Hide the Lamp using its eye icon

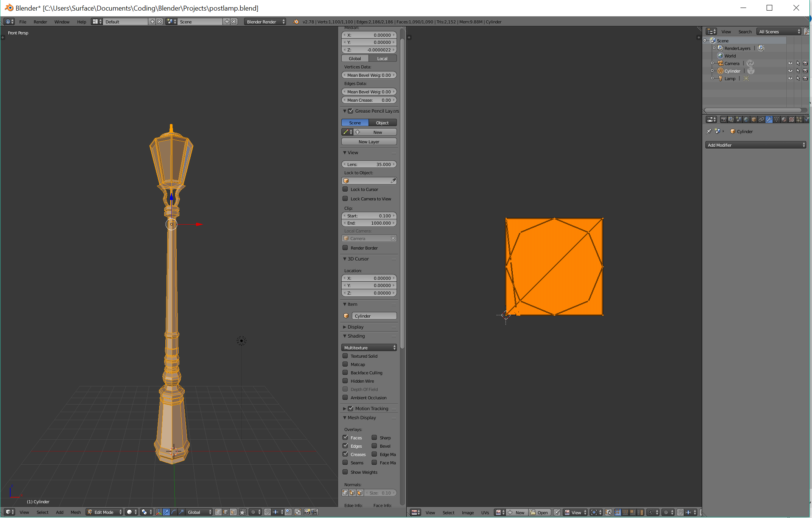click(790, 78)
